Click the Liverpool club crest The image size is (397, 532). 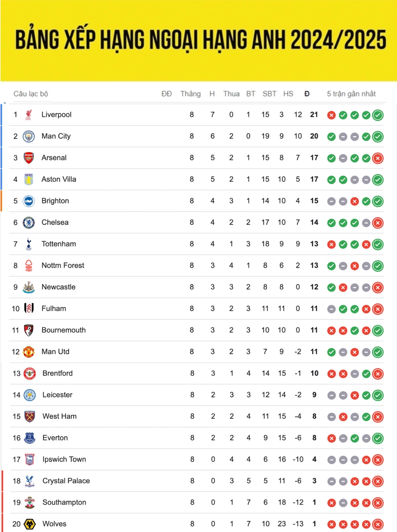[x=29, y=115]
